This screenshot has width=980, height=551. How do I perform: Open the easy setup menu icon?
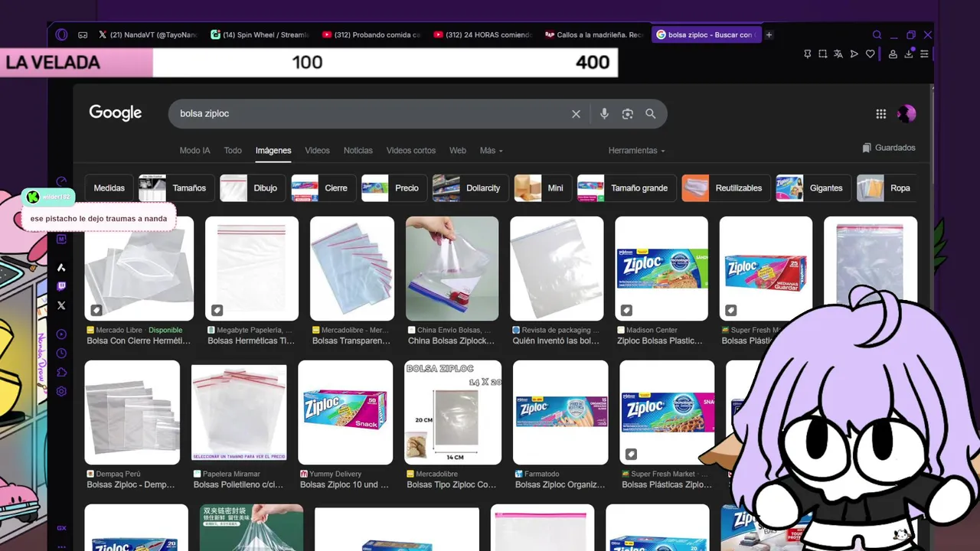pyautogui.click(x=924, y=54)
